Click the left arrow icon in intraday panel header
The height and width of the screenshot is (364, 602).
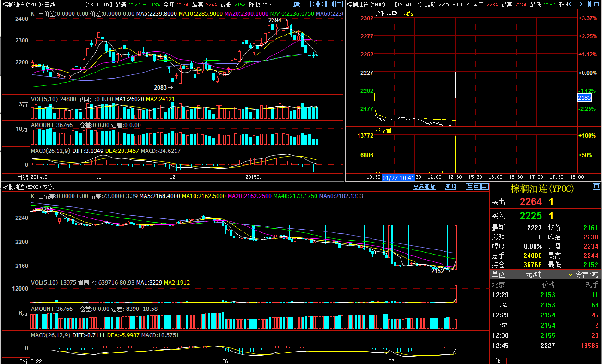coord(572,5)
